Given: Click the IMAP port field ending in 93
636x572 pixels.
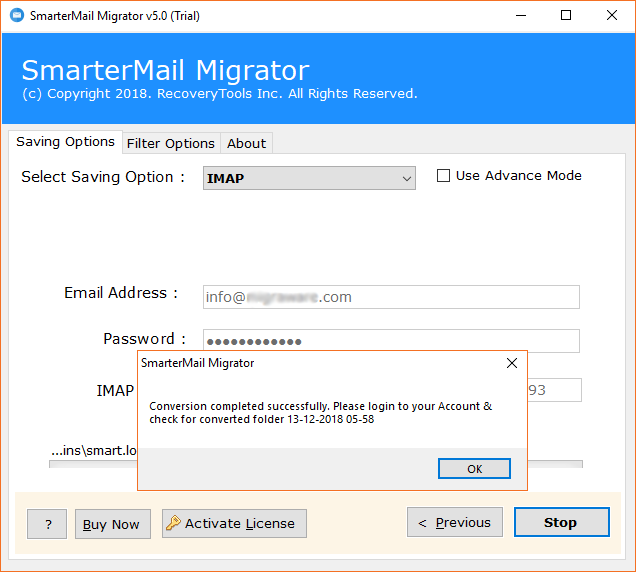Looking at the screenshot, I should click(x=554, y=390).
